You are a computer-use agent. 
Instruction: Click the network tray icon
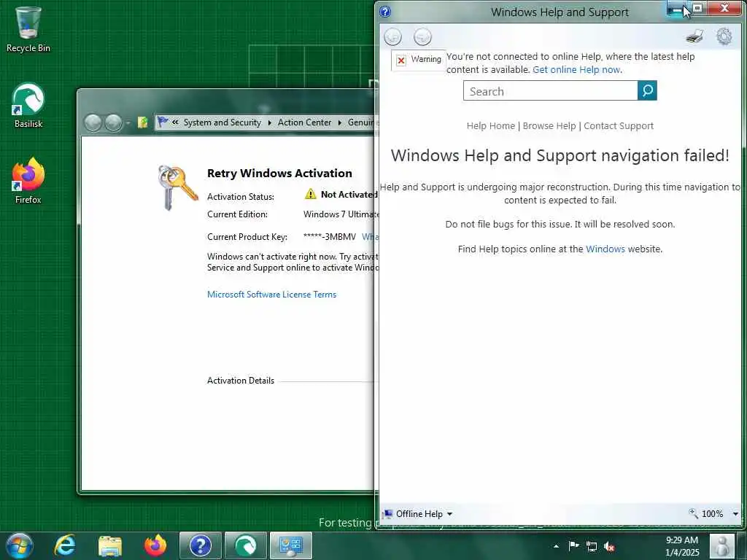coord(591,546)
